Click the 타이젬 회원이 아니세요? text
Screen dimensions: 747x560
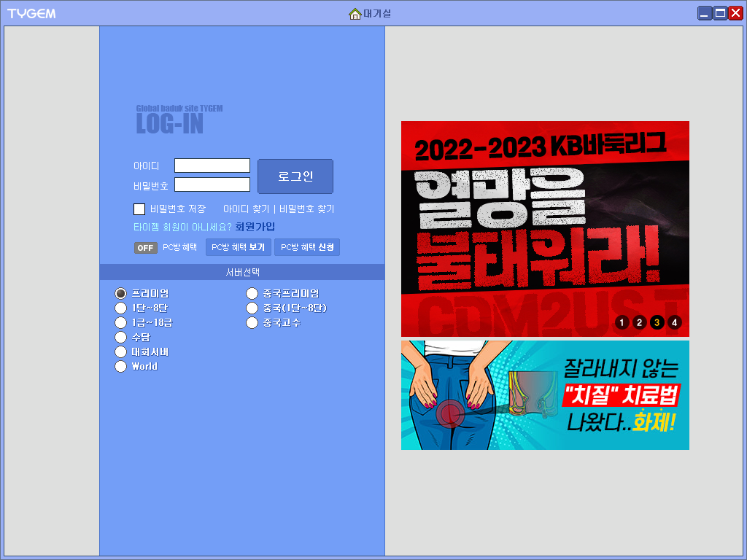182,227
